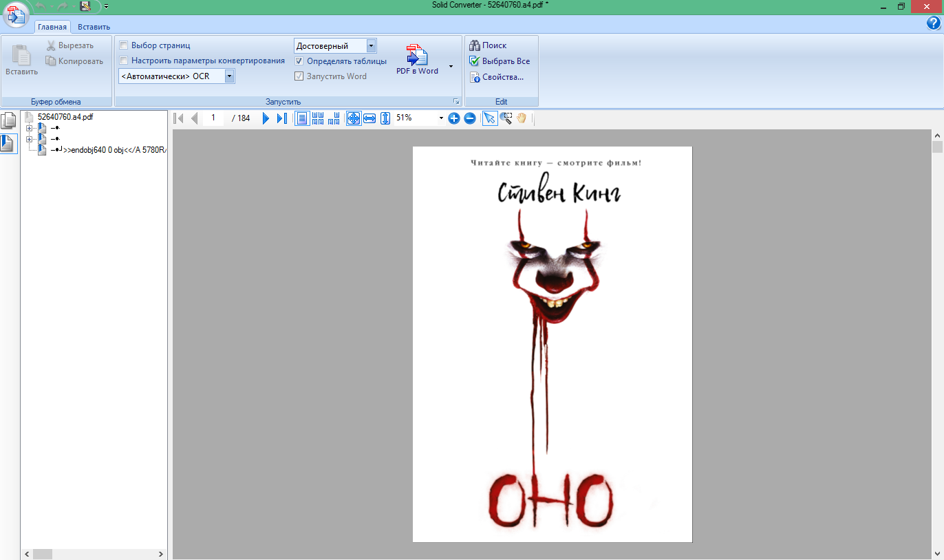Click document vertical scrollbar thumb

coord(937,147)
